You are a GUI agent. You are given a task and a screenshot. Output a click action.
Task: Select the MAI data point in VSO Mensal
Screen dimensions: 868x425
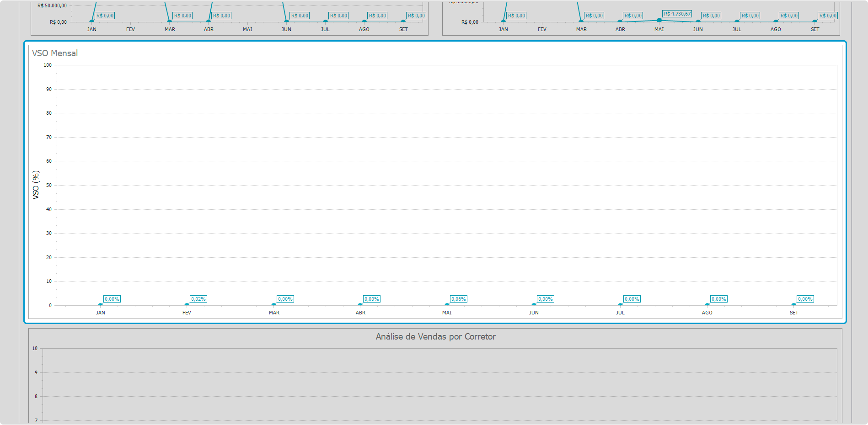[x=447, y=305]
